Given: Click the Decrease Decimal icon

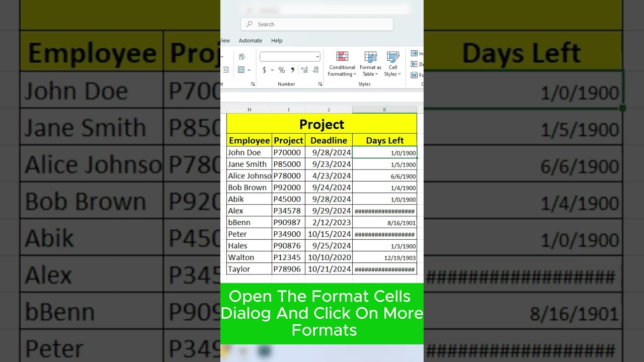Looking at the screenshot, I should click(314, 70).
